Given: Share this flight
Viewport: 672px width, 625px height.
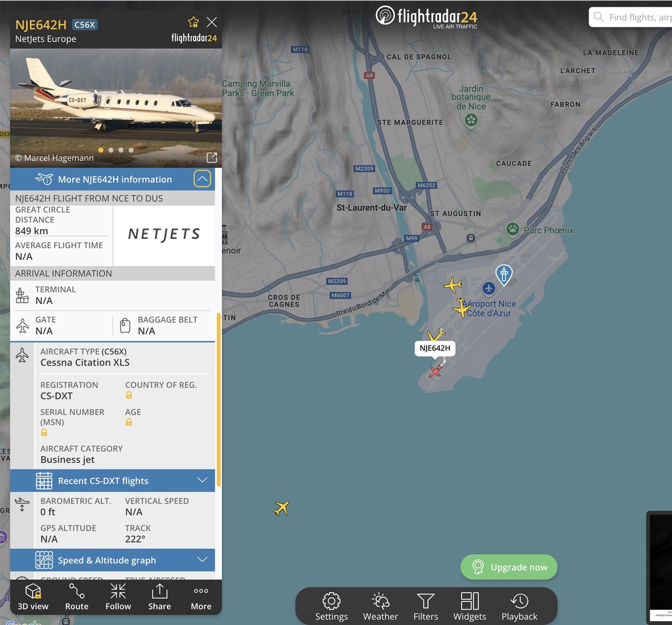Looking at the screenshot, I should pos(159,597).
